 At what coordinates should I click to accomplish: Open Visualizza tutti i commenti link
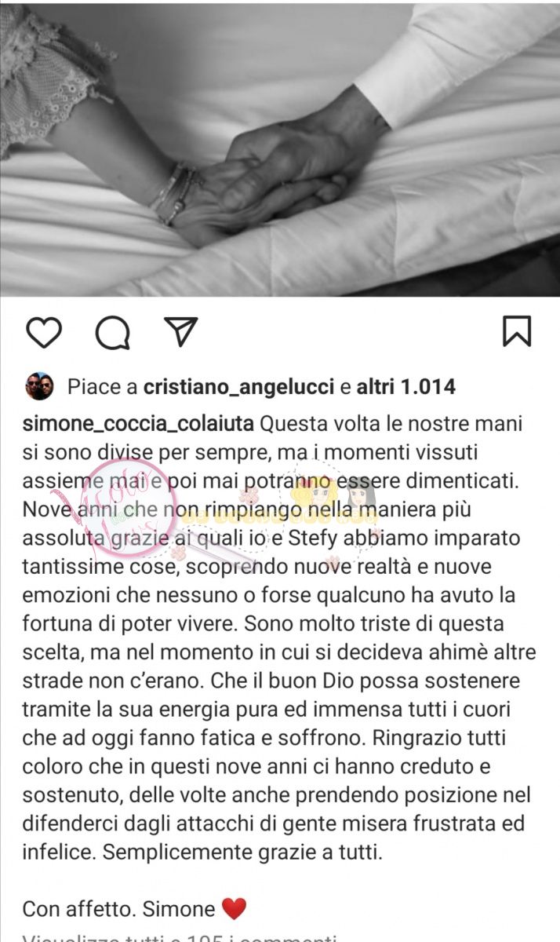coord(180,937)
